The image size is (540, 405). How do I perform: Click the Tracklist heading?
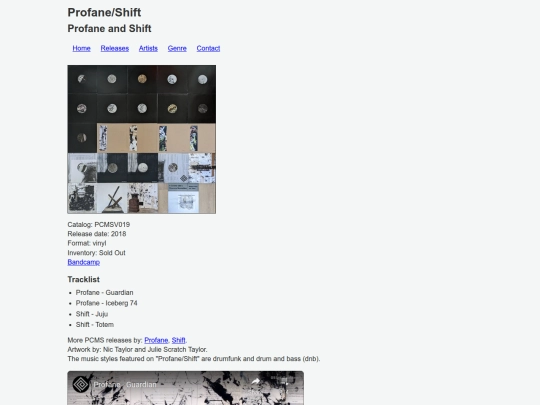(83, 279)
